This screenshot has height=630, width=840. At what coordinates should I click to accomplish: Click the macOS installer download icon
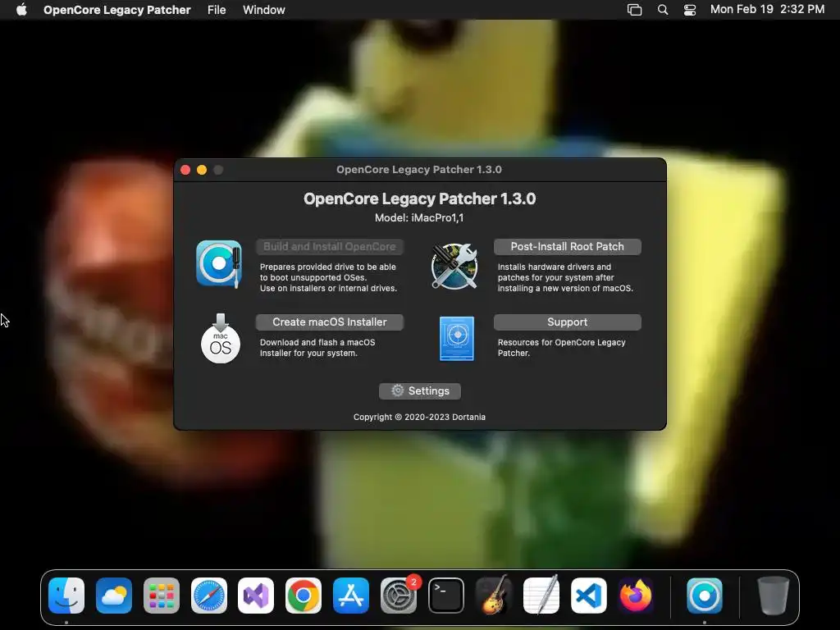click(x=220, y=339)
